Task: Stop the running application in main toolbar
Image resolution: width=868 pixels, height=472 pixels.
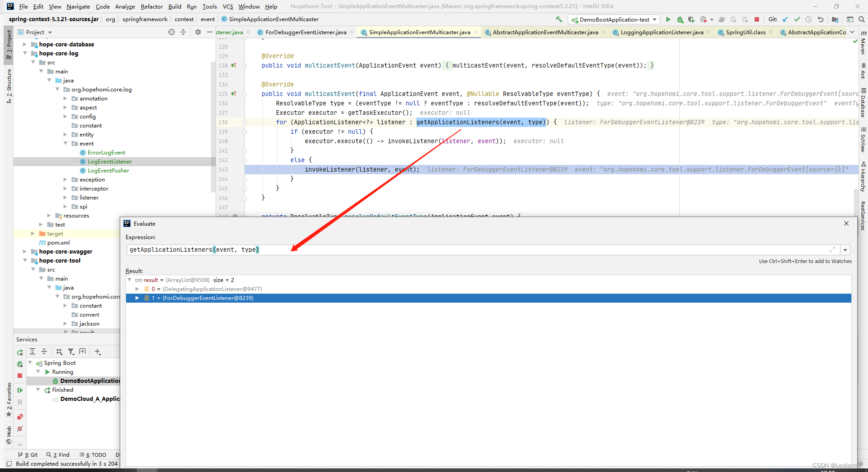Action: (x=757, y=19)
